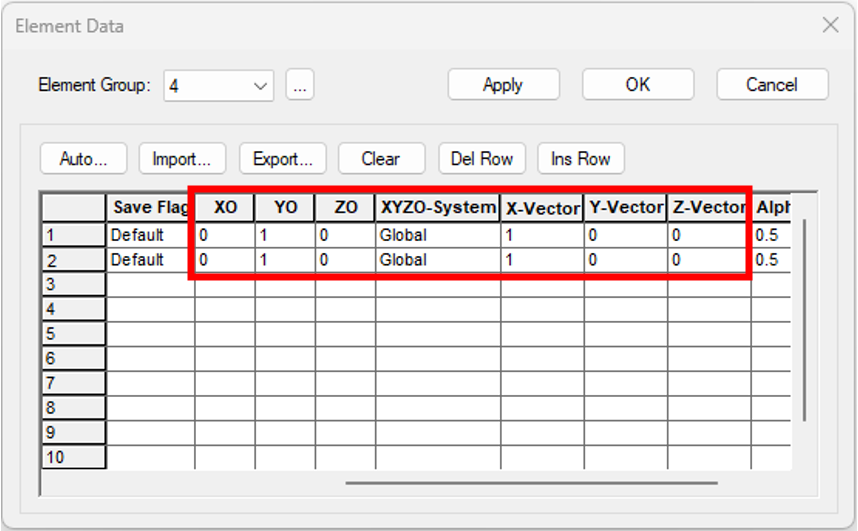
Task: Select row header 5
Action: 73,334
